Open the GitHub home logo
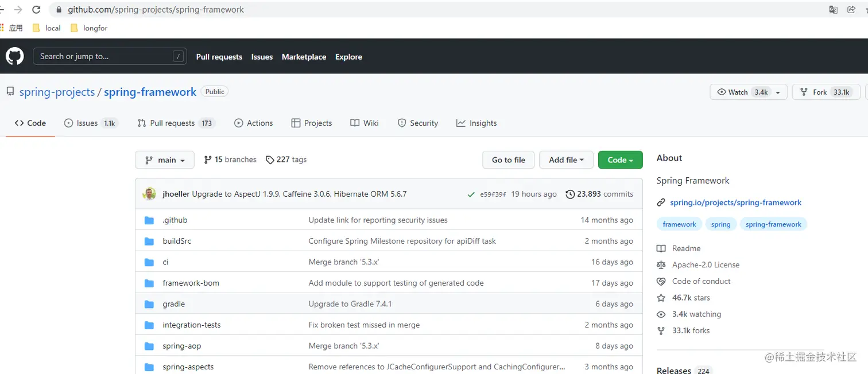 point(15,56)
